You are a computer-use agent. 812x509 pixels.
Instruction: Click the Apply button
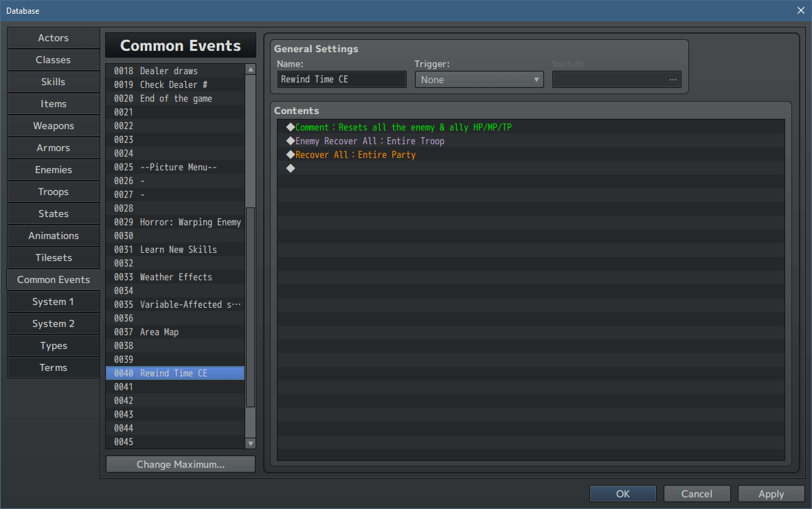771,494
